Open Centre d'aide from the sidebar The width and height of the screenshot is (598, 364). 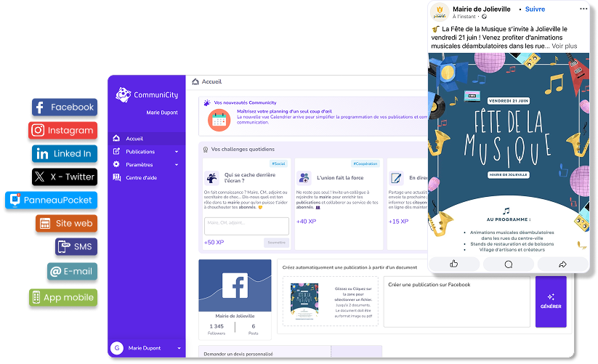click(141, 178)
